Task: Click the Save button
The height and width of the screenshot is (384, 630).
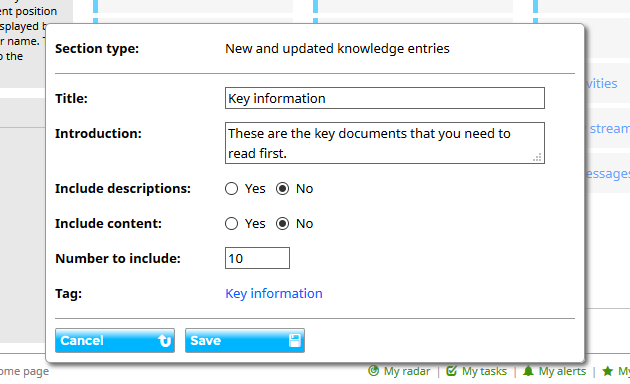Action: 245,341
